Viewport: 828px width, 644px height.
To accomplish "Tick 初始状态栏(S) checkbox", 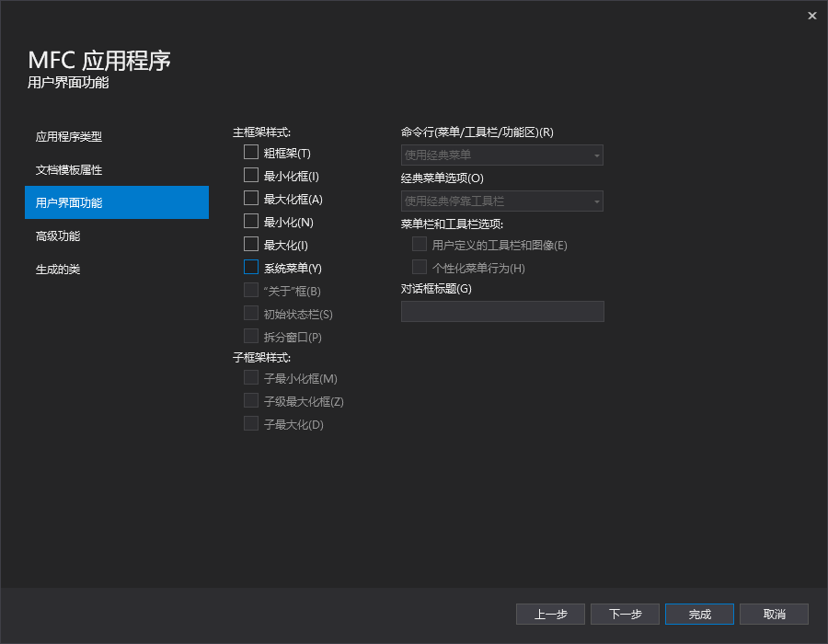I will (251, 313).
